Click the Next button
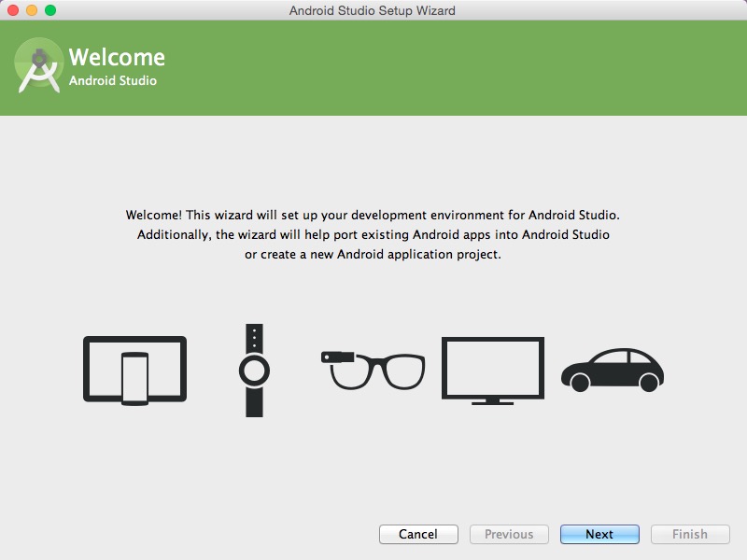Image resolution: width=747 pixels, height=560 pixels. pyautogui.click(x=599, y=534)
